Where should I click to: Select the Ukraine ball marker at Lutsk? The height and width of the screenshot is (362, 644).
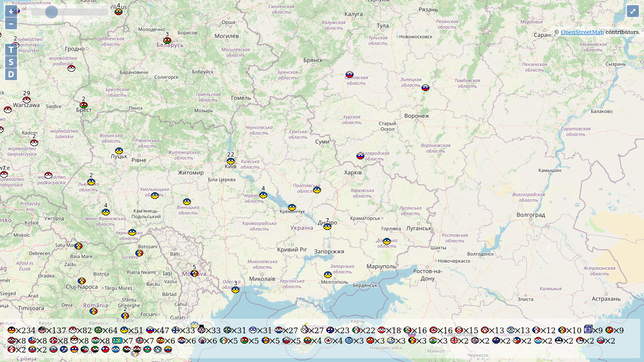click(119, 151)
